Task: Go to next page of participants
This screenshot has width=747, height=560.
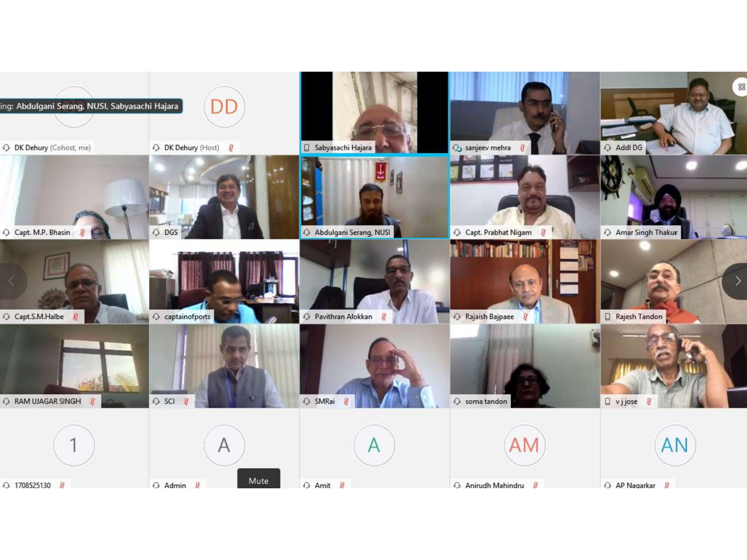Action: 736,281
